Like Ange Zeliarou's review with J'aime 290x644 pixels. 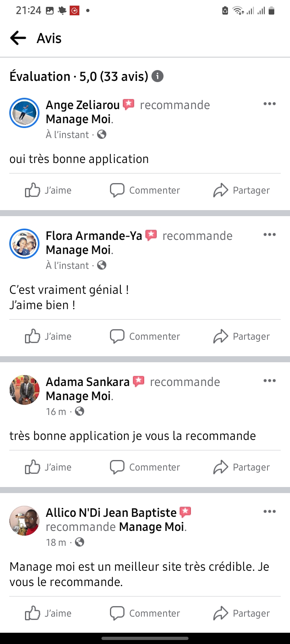pyautogui.click(x=48, y=190)
